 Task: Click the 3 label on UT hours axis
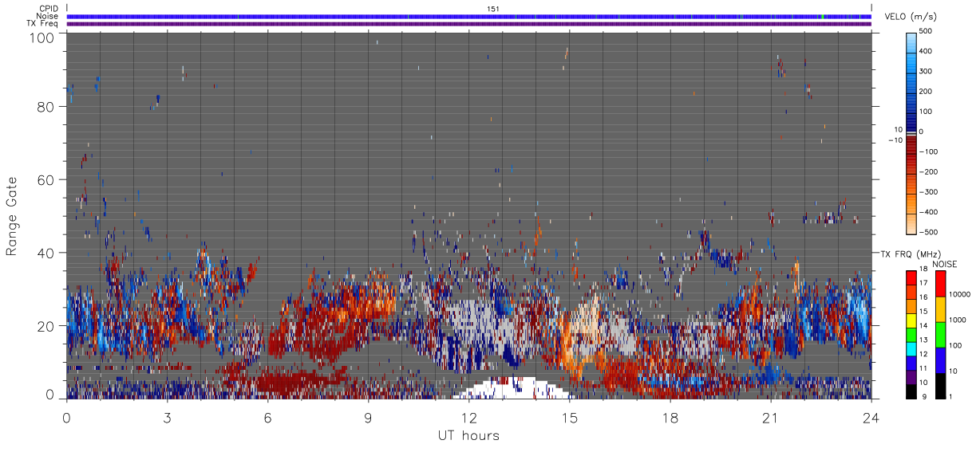point(167,418)
